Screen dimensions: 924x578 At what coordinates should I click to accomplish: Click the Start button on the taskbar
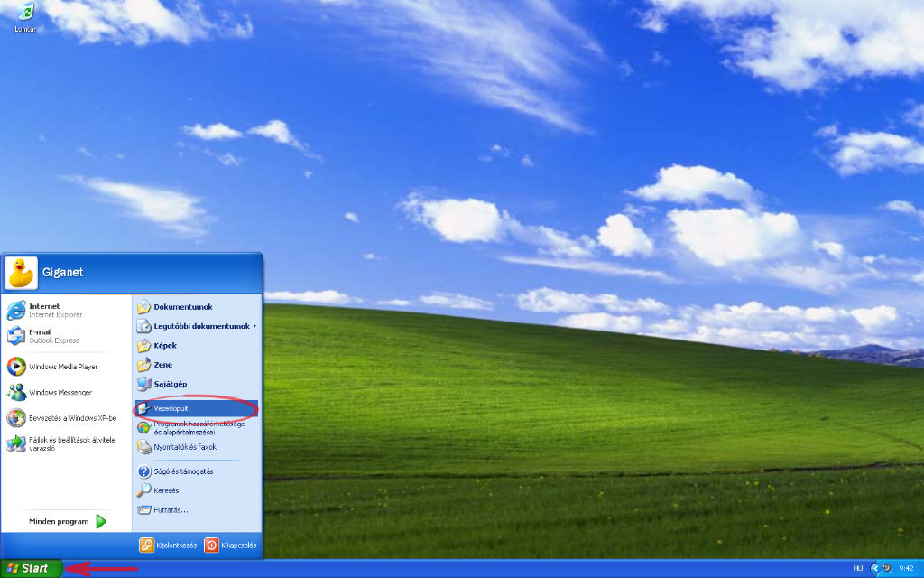coord(27,569)
